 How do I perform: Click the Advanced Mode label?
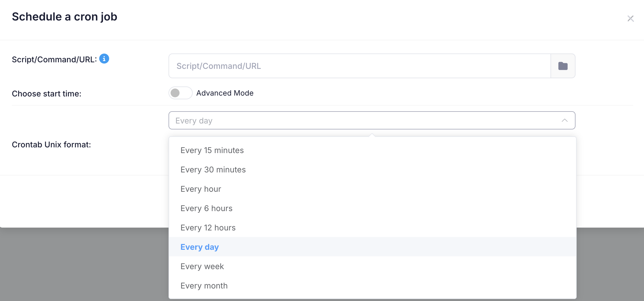point(225,93)
